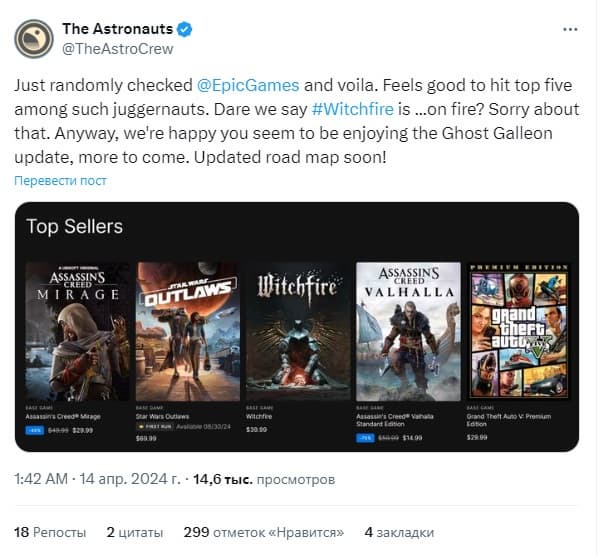The image size is (598, 556).
Task: View the 299 отметок «Нравится» list
Action: 264,532
